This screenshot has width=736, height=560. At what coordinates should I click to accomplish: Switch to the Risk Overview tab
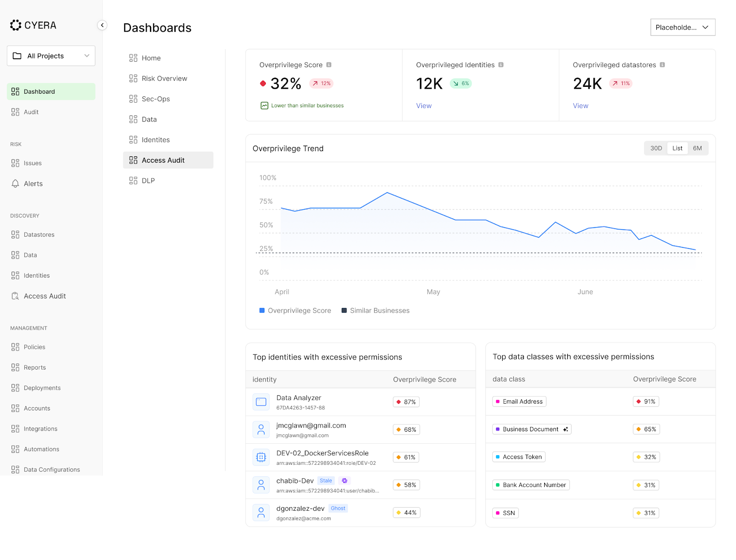(164, 78)
